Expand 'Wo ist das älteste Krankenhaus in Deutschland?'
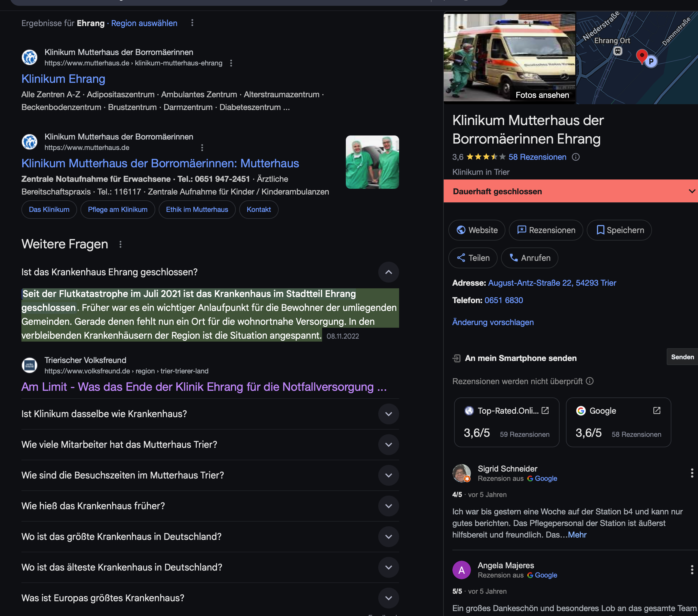The width and height of the screenshot is (698, 616). [389, 567]
